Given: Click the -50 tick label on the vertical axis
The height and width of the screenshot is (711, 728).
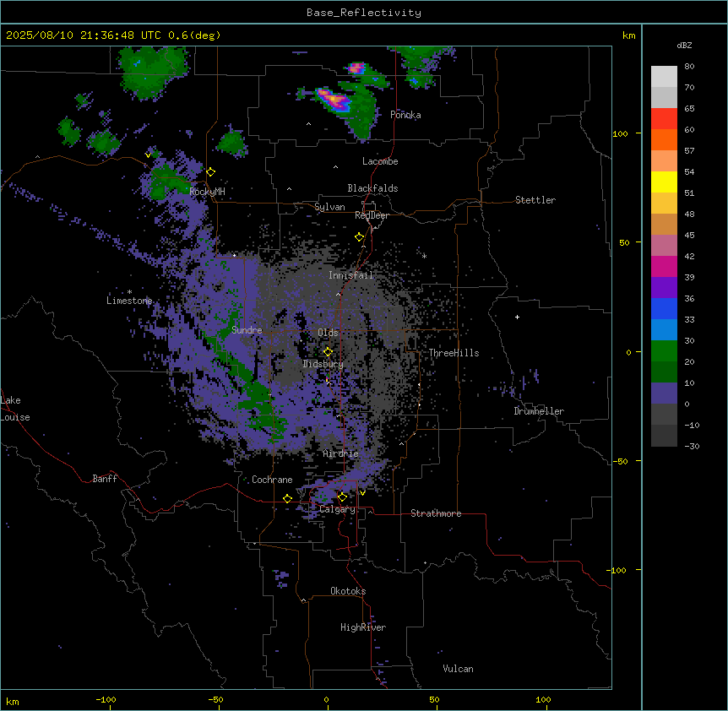Looking at the screenshot, I should pyautogui.click(x=620, y=461).
